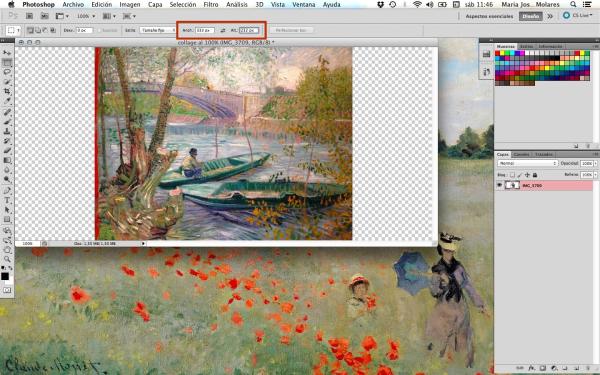Viewport: 600px width, 375px height.
Task: Select the Clone Stamp tool
Action: coord(7,131)
